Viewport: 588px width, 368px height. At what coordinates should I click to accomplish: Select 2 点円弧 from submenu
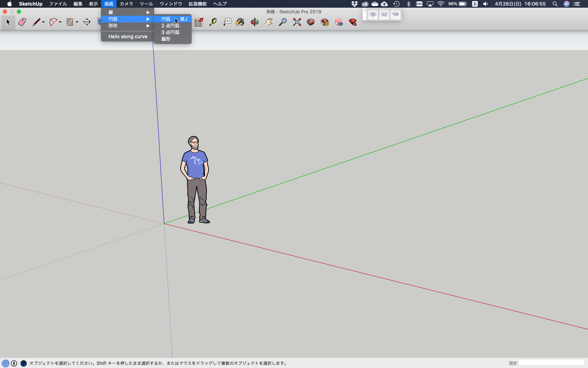tap(173, 26)
